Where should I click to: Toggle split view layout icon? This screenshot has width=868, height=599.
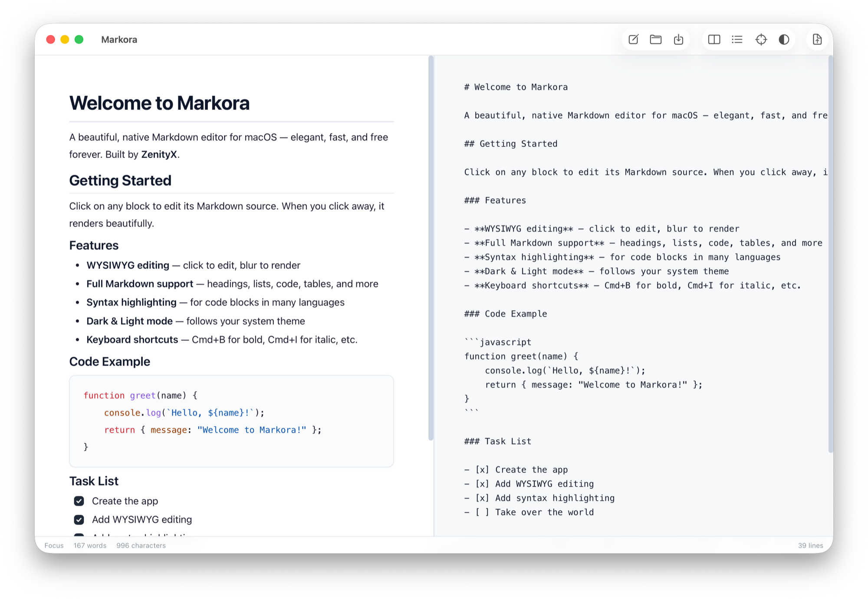[x=714, y=39]
